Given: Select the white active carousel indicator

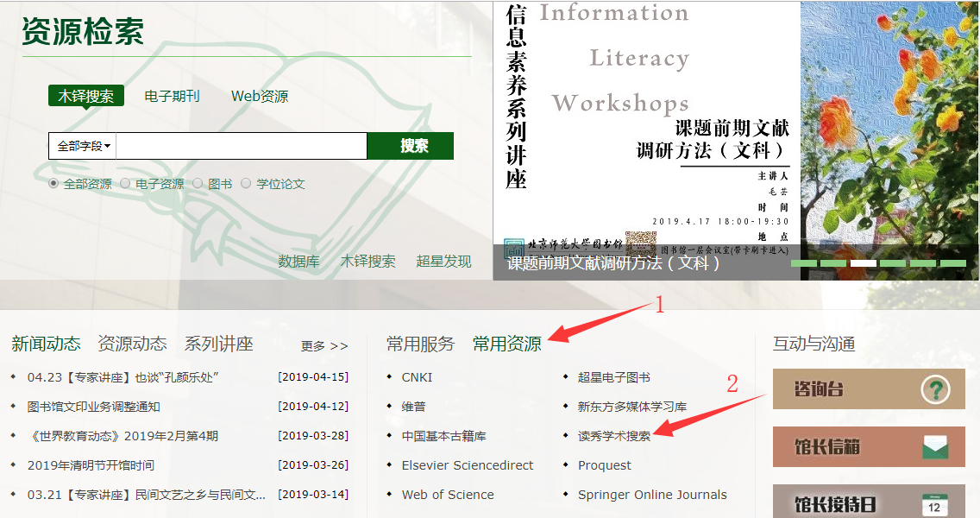Looking at the screenshot, I should pos(864,263).
